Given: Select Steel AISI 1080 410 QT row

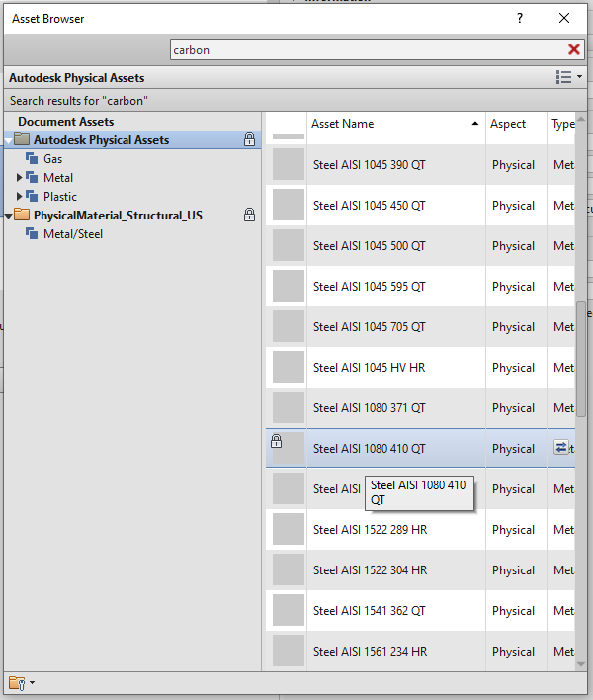Looking at the screenshot, I should 420,448.
